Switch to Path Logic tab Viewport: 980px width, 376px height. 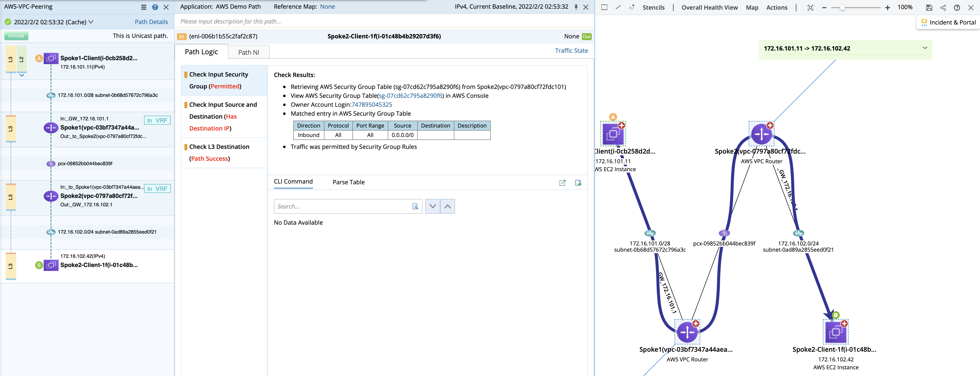[201, 52]
